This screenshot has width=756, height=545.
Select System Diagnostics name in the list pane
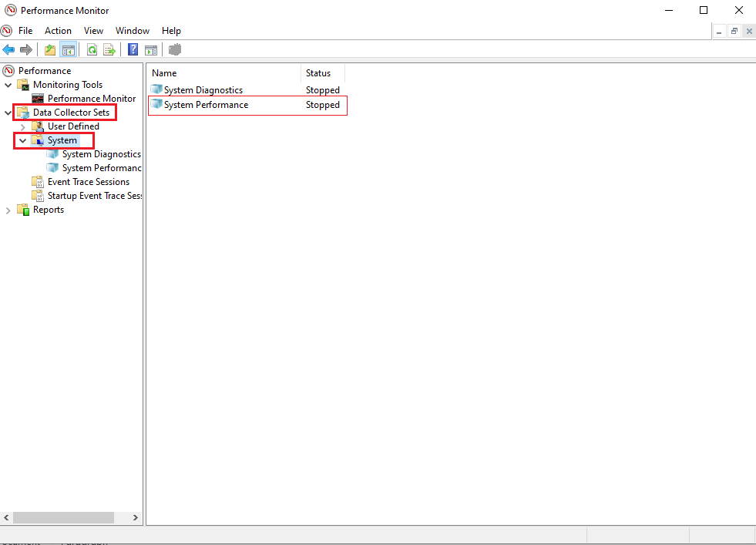pos(203,90)
